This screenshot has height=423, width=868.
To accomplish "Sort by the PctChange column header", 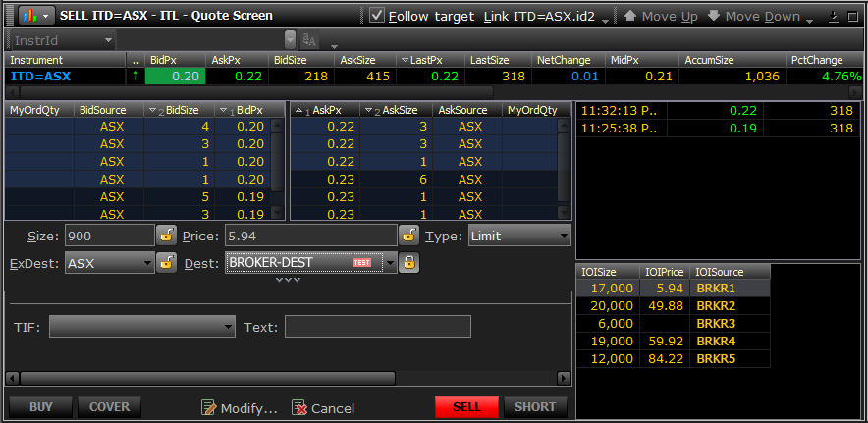I will (816, 60).
